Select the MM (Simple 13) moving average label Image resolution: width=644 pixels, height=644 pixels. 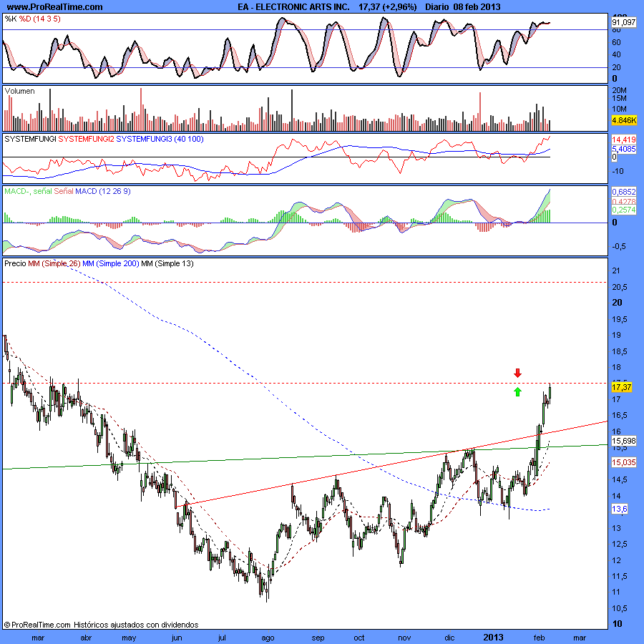point(167,263)
